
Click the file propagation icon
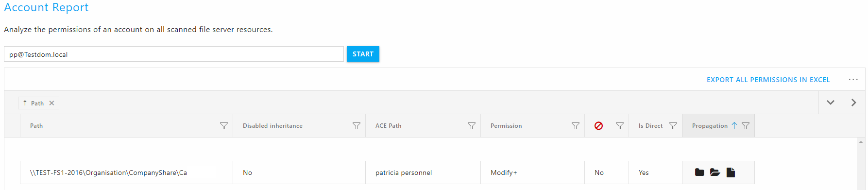(731, 172)
